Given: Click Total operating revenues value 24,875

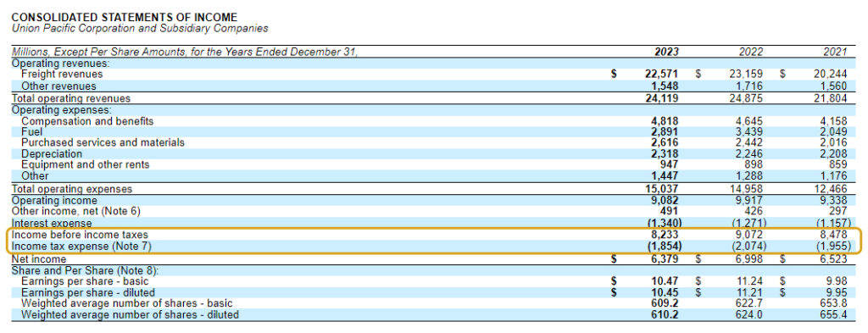Looking at the screenshot, I should tap(746, 98).
